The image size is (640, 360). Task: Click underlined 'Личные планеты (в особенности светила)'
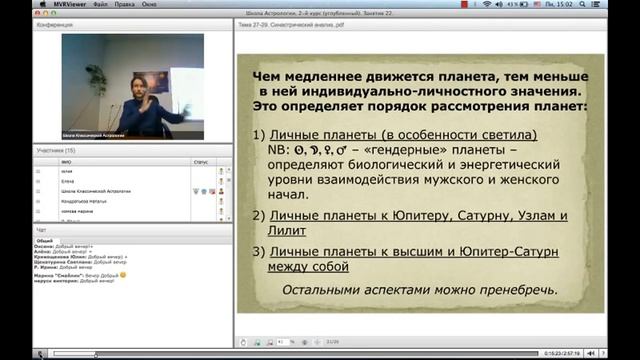(403, 135)
